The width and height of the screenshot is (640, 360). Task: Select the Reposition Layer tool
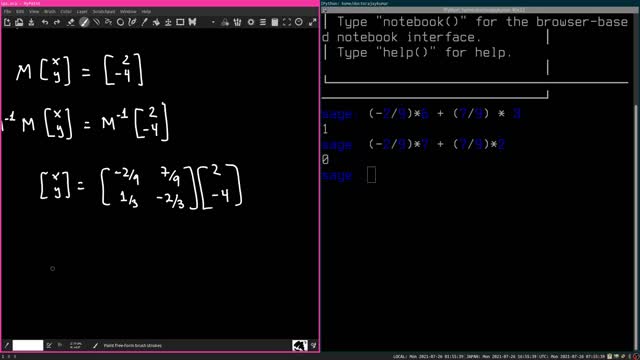click(168, 22)
